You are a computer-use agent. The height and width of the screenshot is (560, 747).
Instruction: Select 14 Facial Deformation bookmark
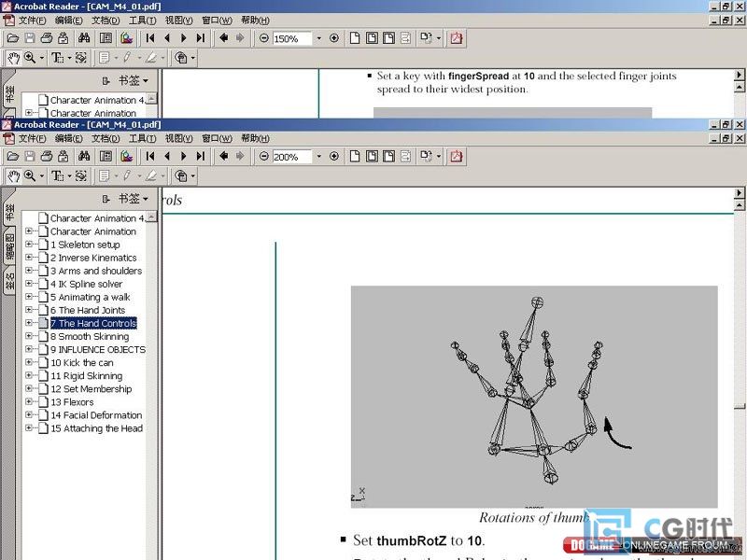(x=96, y=414)
